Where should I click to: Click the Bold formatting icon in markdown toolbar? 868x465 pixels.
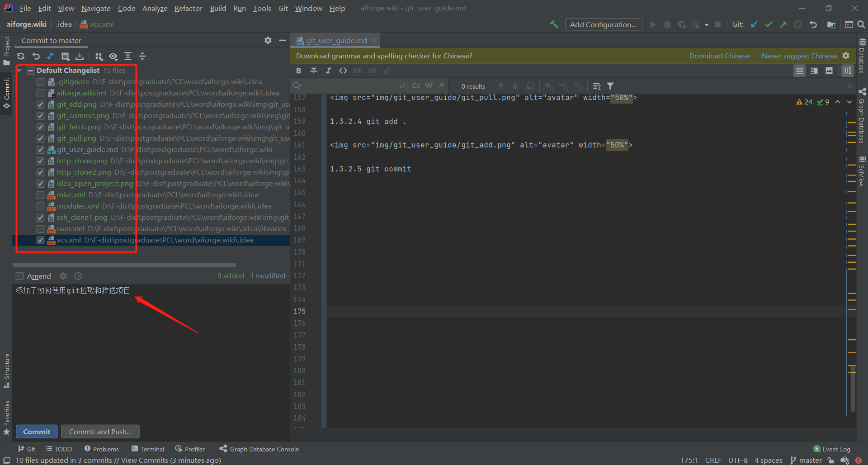click(x=298, y=71)
